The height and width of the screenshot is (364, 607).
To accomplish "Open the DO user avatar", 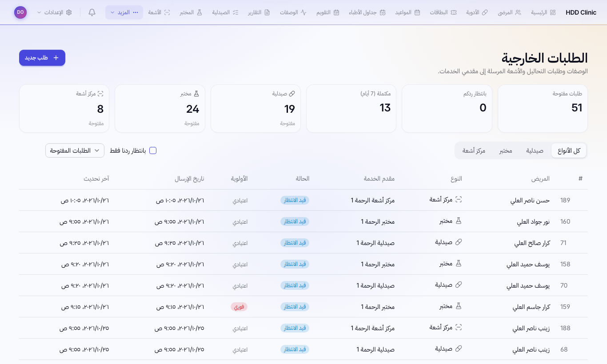I will (20, 12).
